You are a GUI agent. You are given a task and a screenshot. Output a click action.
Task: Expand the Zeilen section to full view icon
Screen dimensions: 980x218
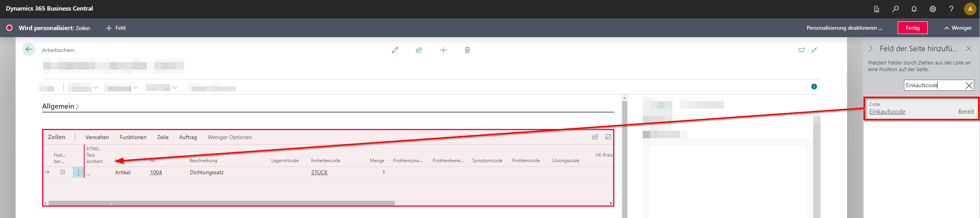click(x=608, y=137)
